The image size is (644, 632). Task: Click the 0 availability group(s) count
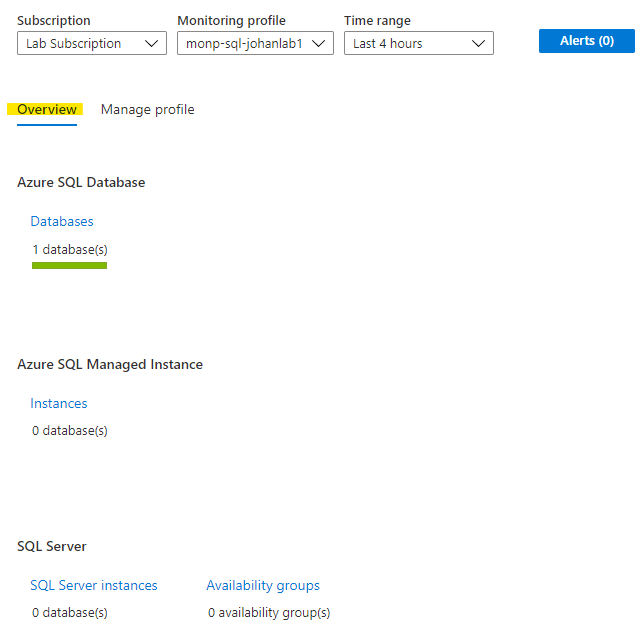(x=269, y=612)
